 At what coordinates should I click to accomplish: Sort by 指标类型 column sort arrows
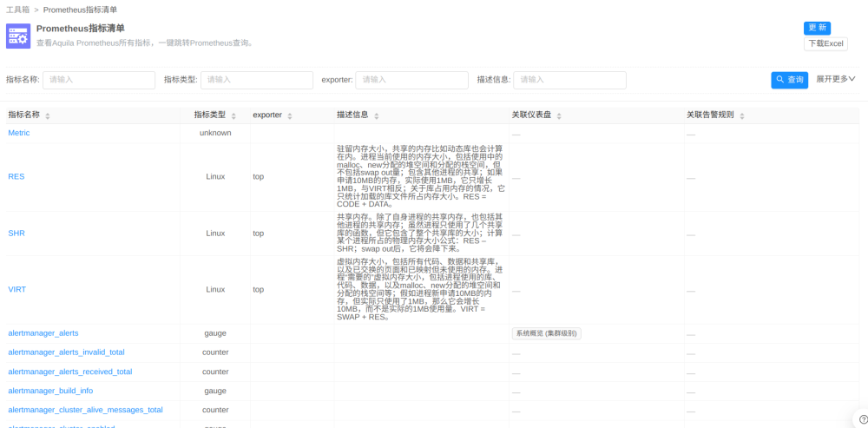click(x=233, y=115)
